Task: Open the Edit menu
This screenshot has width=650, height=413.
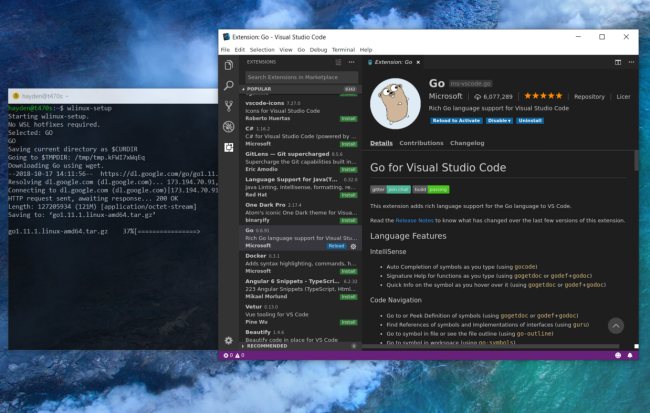Action: point(240,50)
